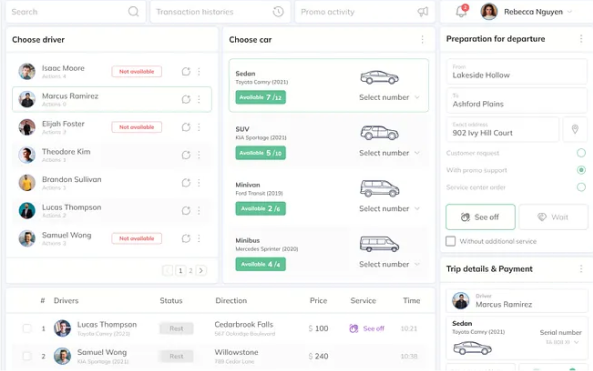
Task: Refresh Isaac Moore's driver status
Action: [x=186, y=71]
